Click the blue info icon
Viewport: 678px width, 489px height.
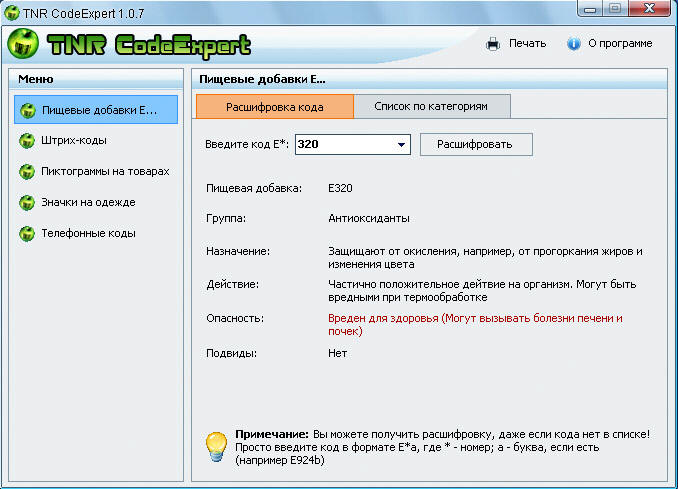(x=574, y=44)
